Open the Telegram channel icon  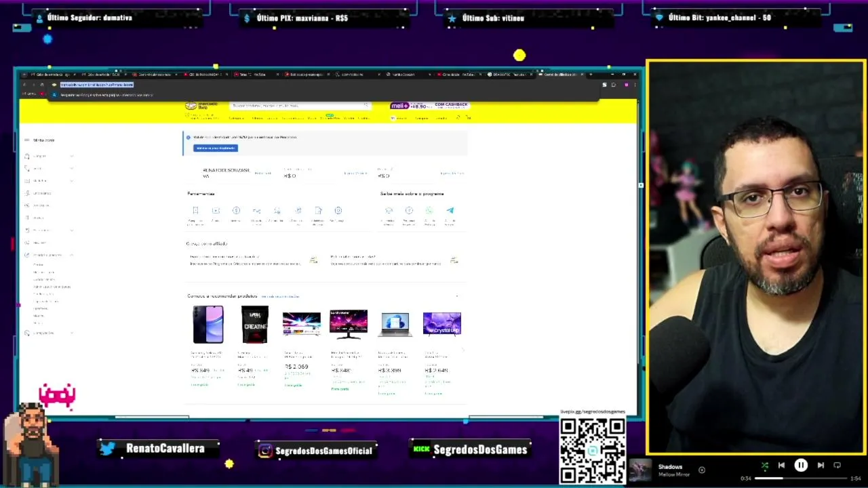click(450, 211)
